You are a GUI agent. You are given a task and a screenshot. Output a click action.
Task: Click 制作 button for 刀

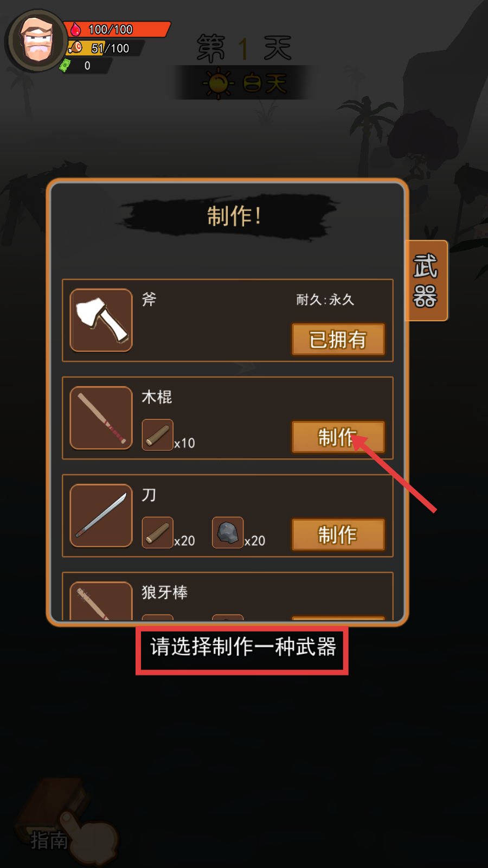[x=338, y=534]
